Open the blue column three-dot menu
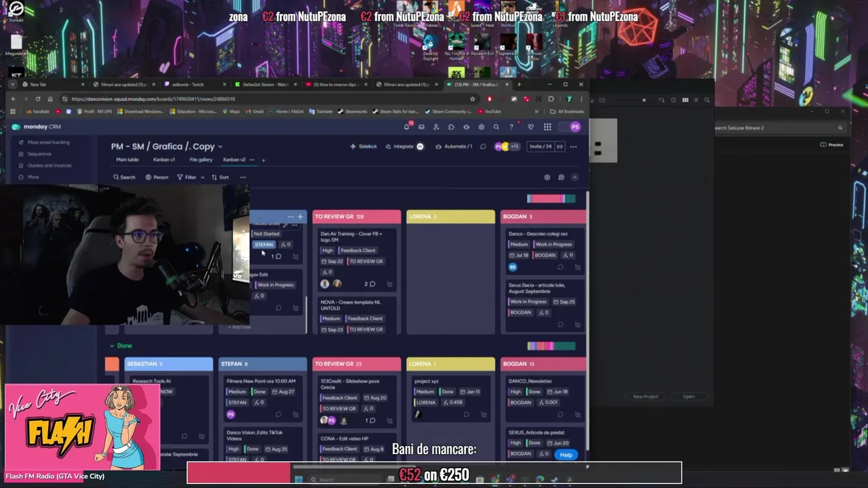868x488 pixels. [290, 217]
